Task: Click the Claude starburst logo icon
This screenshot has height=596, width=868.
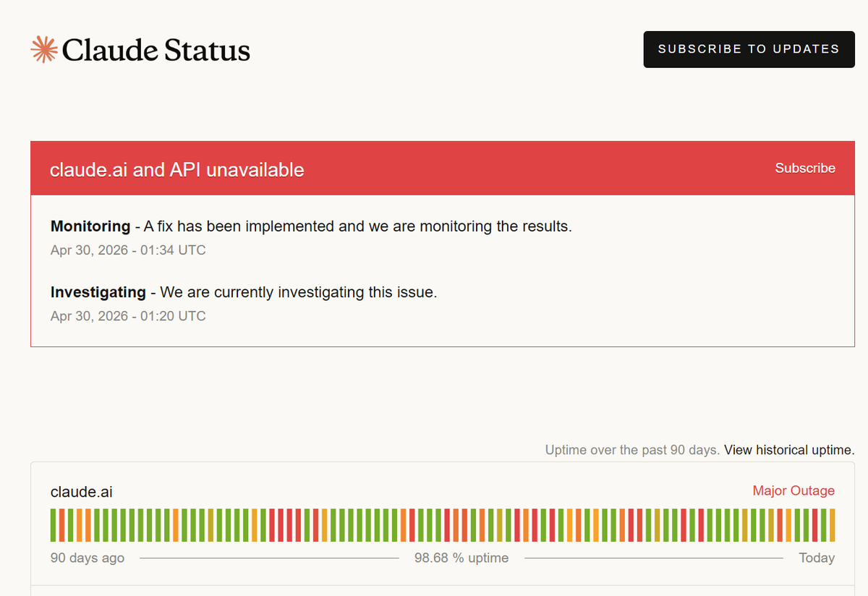Action: pos(44,49)
